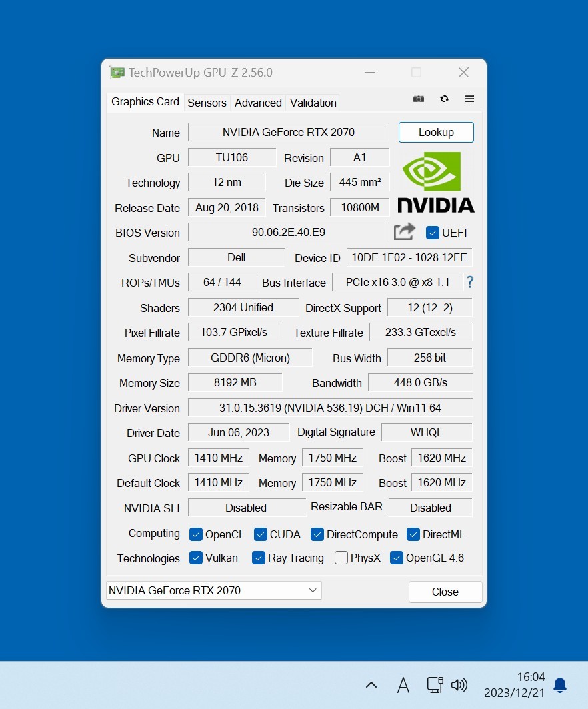Click the Device ID 10DE 1F02 - 1028 12FE

point(409,257)
